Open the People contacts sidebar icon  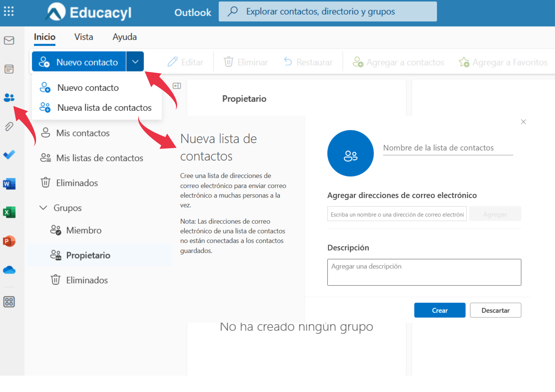coord(9,98)
